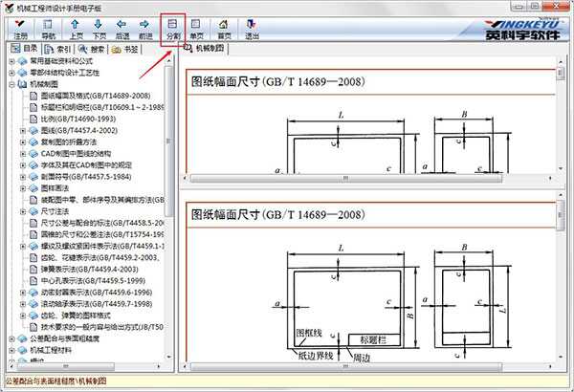This screenshot has height=392, width=574.
Task: Open the 目录 contents tab
Action: tap(25, 49)
